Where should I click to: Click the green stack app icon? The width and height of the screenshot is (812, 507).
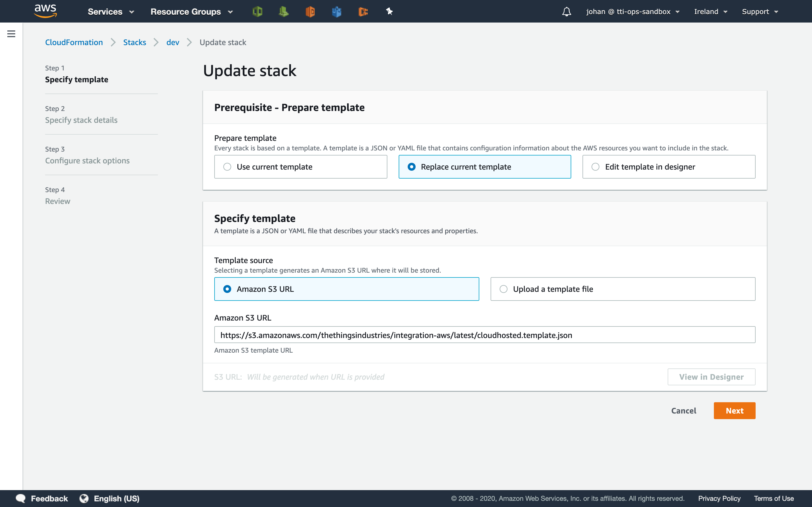(283, 11)
